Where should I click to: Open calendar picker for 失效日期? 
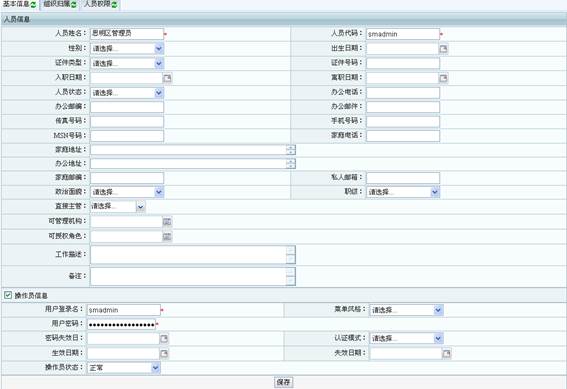coord(447,353)
